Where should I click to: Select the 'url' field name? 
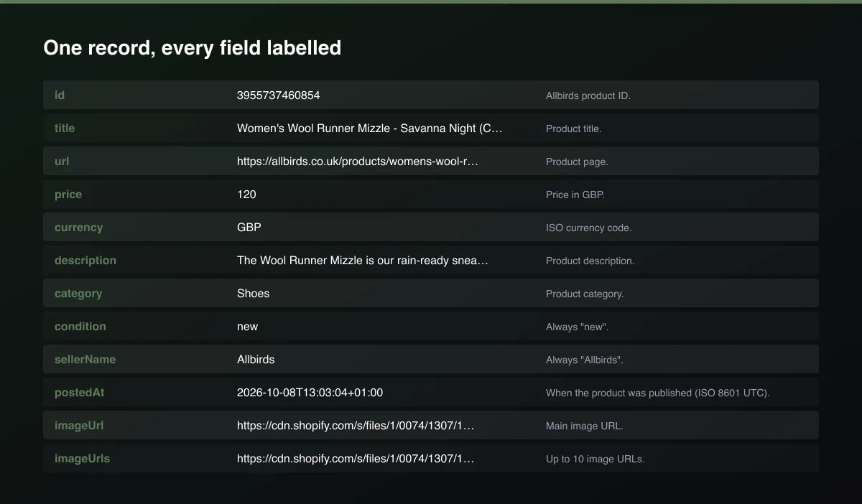click(x=62, y=161)
